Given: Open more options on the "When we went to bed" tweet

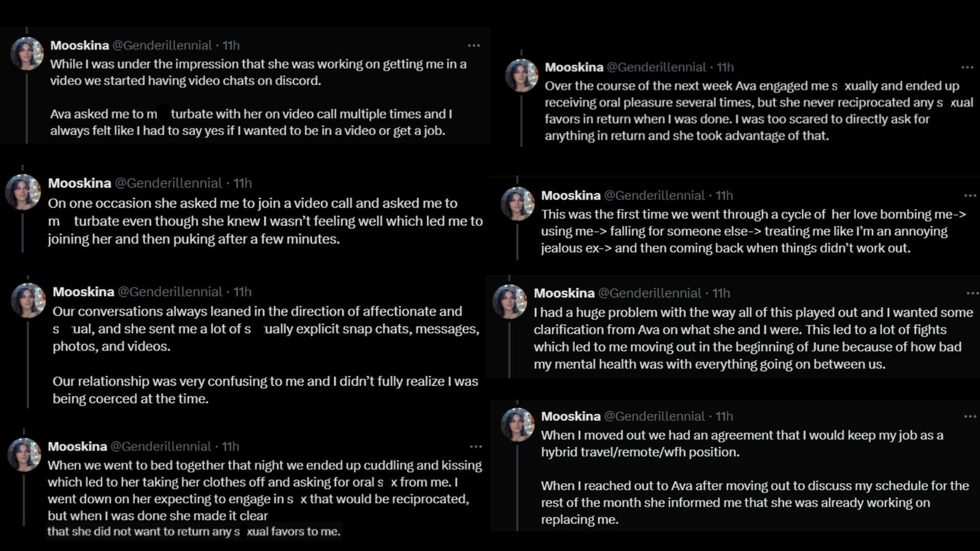Looking at the screenshot, I should (x=475, y=446).
